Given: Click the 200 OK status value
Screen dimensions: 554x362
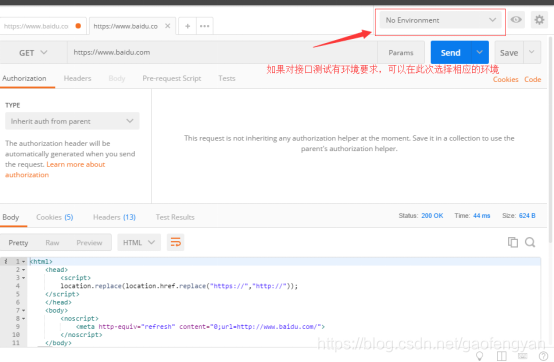Looking at the screenshot, I should [x=432, y=215].
